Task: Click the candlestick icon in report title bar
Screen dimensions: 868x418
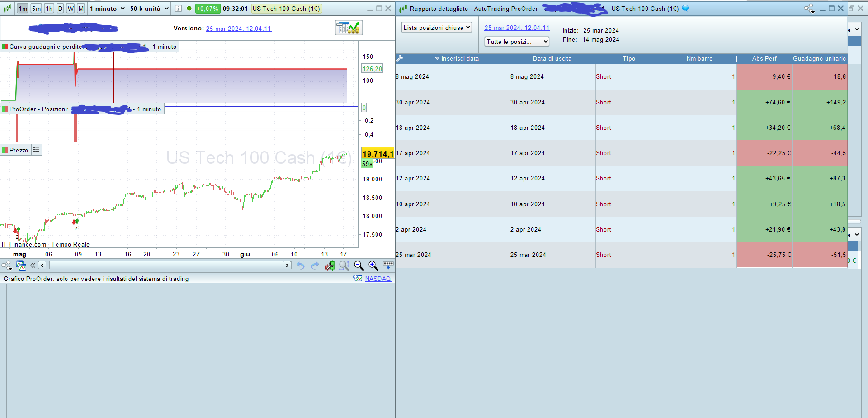Action: click(403, 8)
